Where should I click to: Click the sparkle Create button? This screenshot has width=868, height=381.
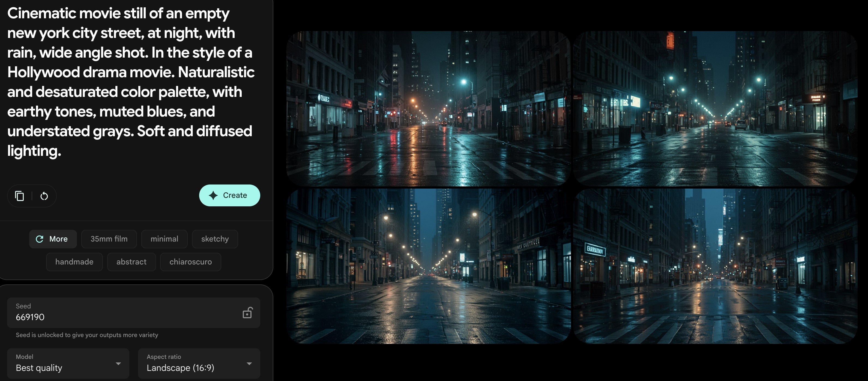click(229, 195)
